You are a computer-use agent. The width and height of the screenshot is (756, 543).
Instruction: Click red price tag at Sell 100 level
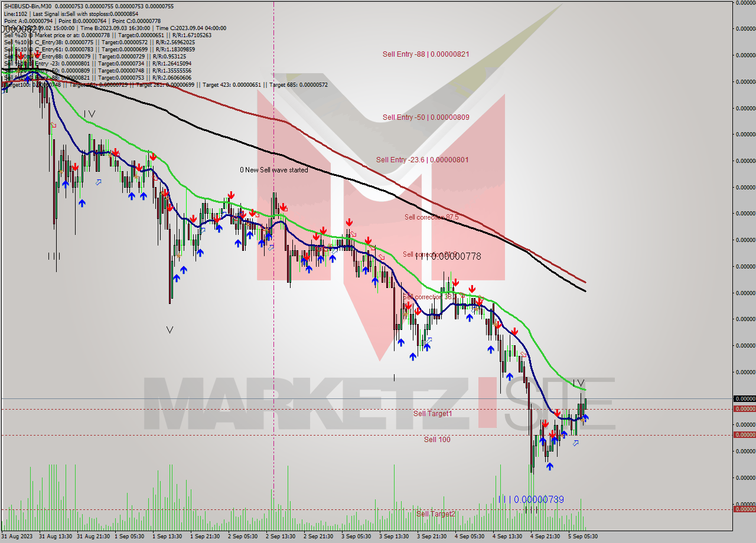coord(744,434)
